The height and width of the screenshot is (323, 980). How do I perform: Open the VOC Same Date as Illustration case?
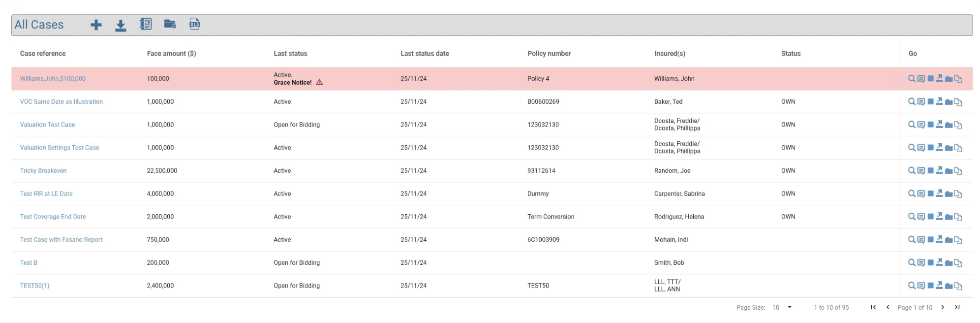pyautogui.click(x=61, y=102)
